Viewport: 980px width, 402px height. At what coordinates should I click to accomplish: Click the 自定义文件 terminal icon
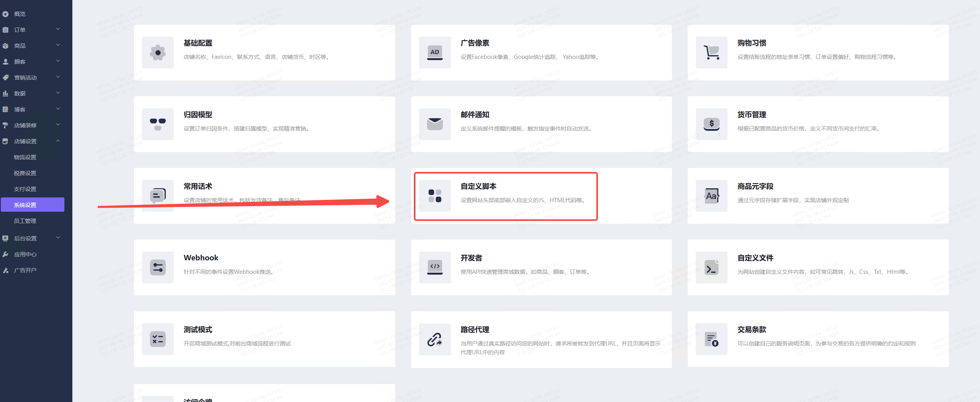(712, 267)
